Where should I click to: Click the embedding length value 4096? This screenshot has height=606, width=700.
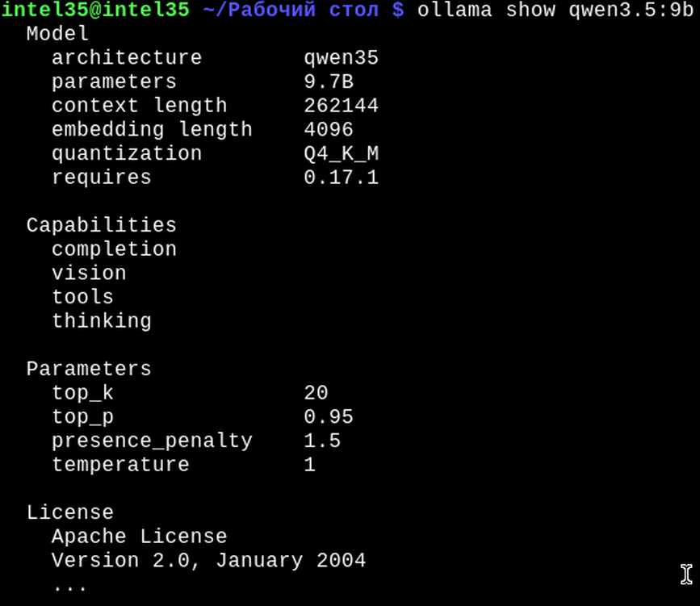329,130
